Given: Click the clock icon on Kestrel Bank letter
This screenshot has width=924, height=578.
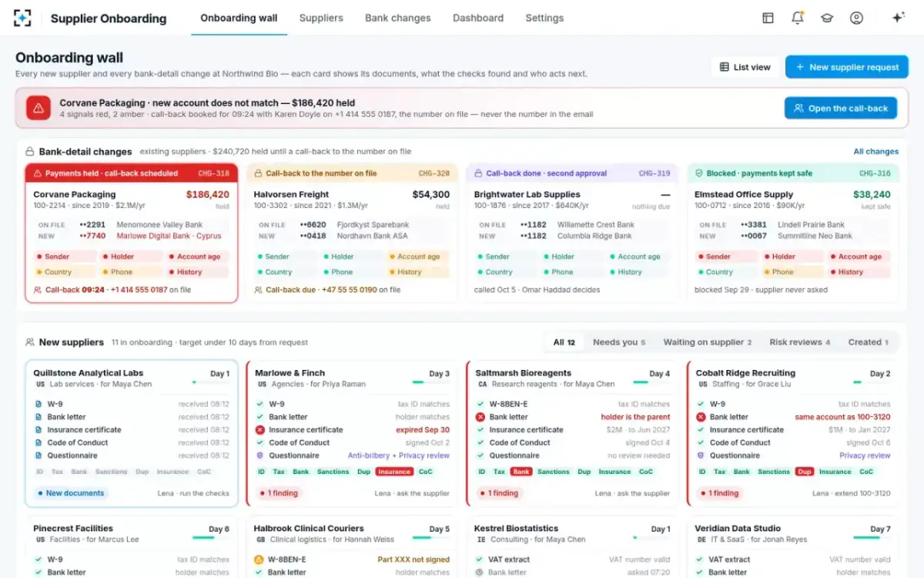Looking at the screenshot, I should pyautogui.click(x=479, y=573).
